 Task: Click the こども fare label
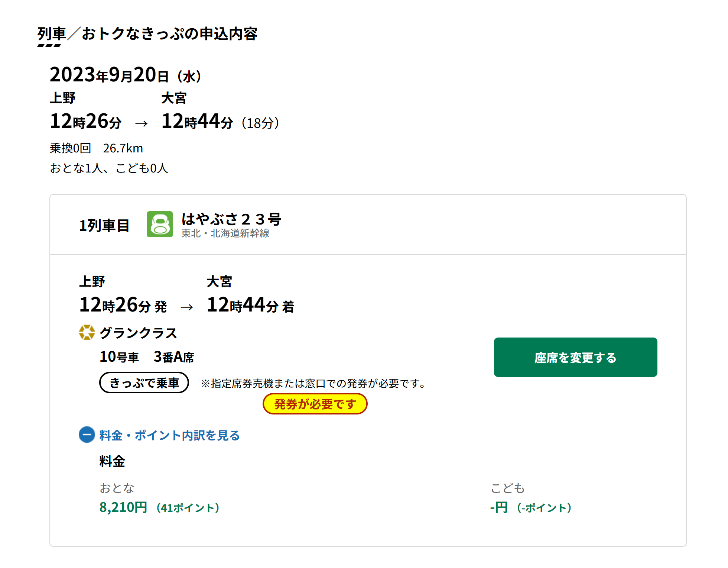click(507, 488)
